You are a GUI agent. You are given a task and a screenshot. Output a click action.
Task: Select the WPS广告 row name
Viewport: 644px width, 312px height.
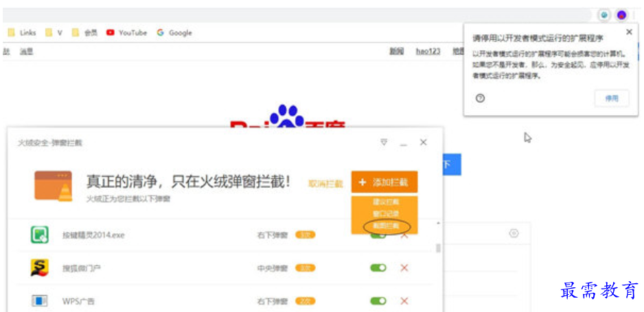point(78,301)
